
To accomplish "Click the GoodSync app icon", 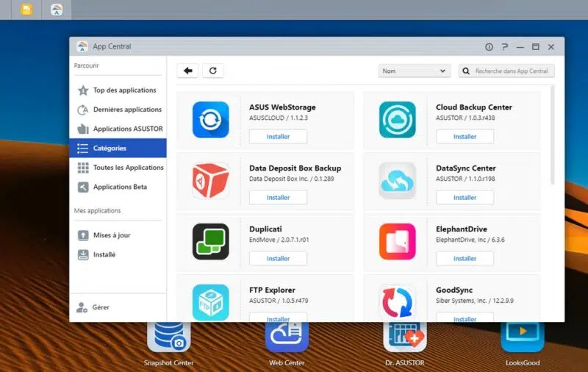I will 398,302.
